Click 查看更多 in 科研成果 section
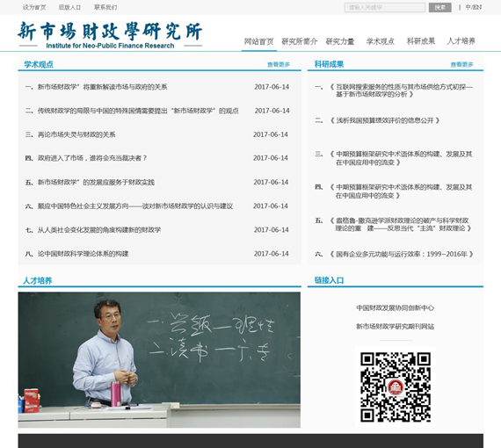Screen dimensions: 501x448 coord(461,64)
